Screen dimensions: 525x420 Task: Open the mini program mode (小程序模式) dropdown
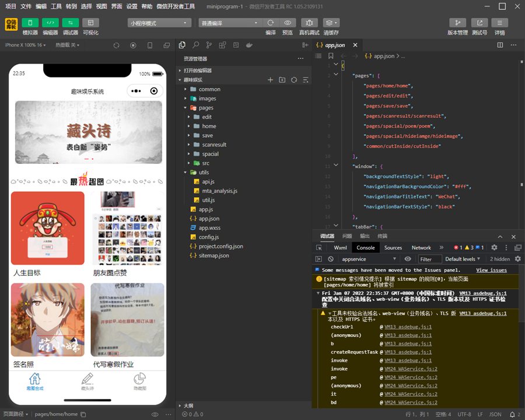[x=159, y=23]
